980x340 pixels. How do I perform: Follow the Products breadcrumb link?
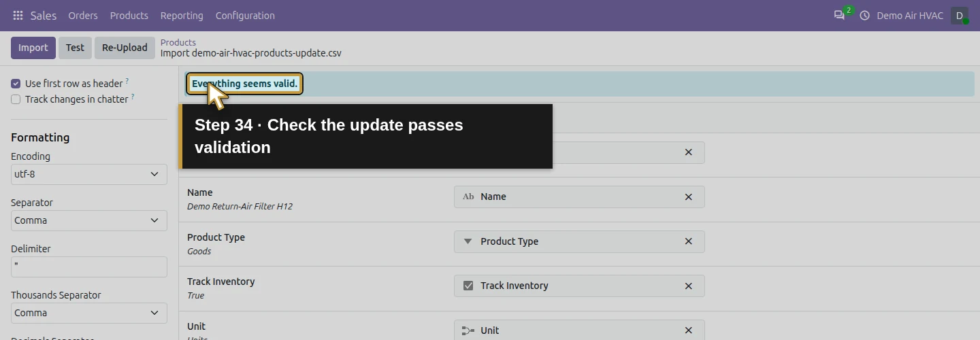coord(178,42)
